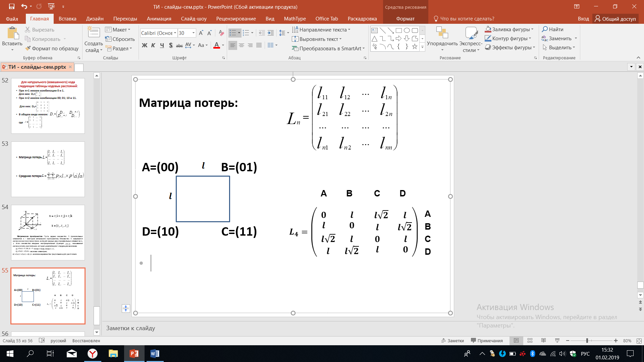This screenshot has height=362, width=644.
Task: Open Yandex browser from the taskbar
Action: [x=92, y=354]
